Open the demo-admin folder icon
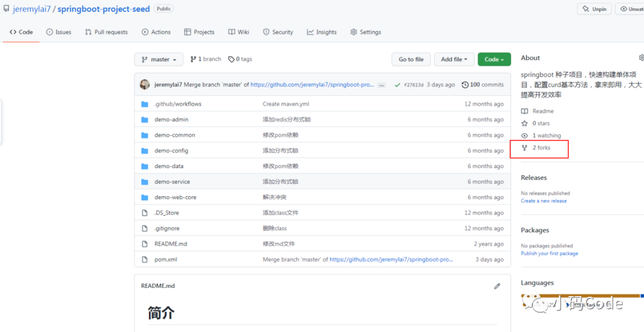Screen dimensions: 644x332 (144, 119)
